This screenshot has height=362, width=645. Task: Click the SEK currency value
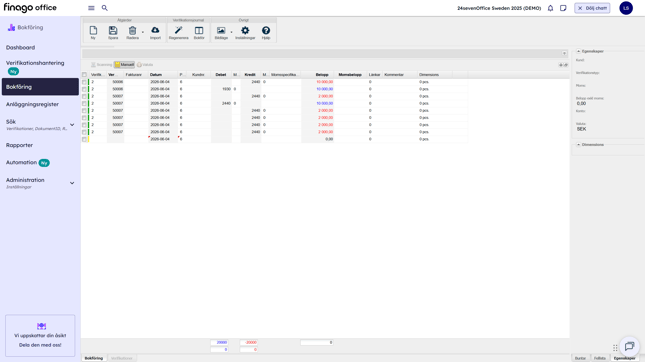[581, 129]
